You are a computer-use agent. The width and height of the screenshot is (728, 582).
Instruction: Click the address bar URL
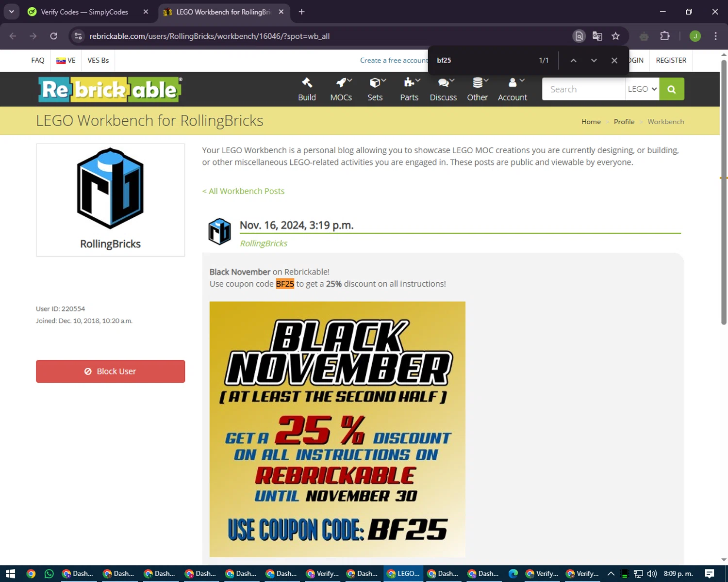(209, 36)
